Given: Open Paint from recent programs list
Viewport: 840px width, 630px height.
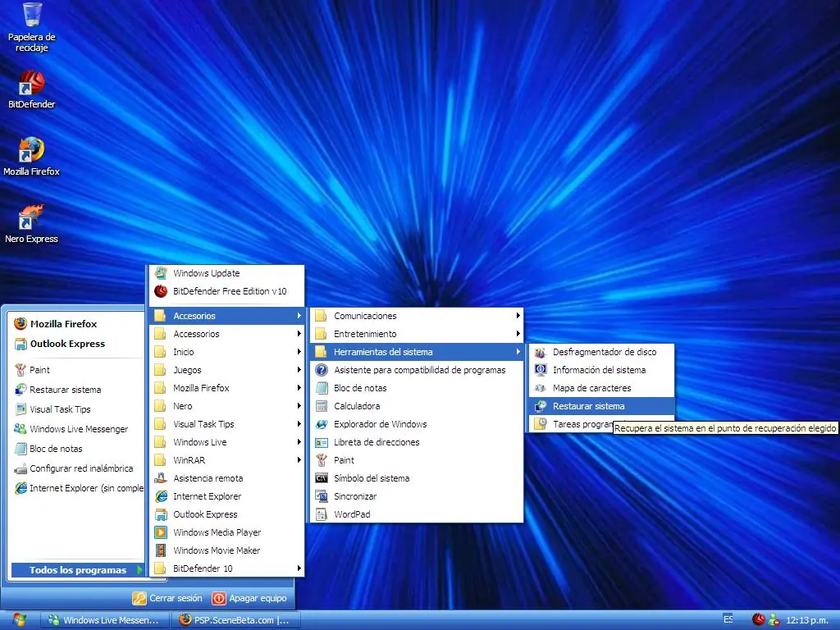Looking at the screenshot, I should pos(78,370).
